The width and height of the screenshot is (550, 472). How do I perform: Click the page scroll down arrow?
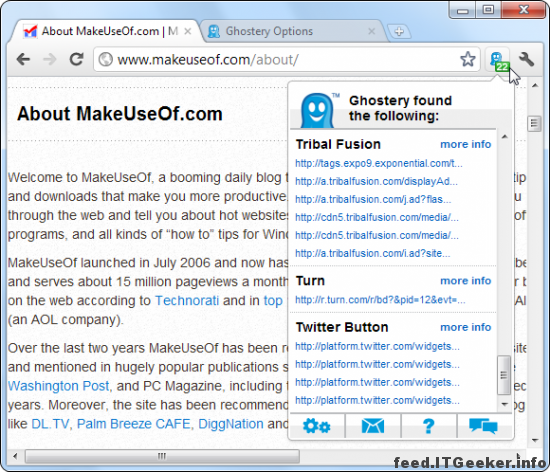point(535,440)
